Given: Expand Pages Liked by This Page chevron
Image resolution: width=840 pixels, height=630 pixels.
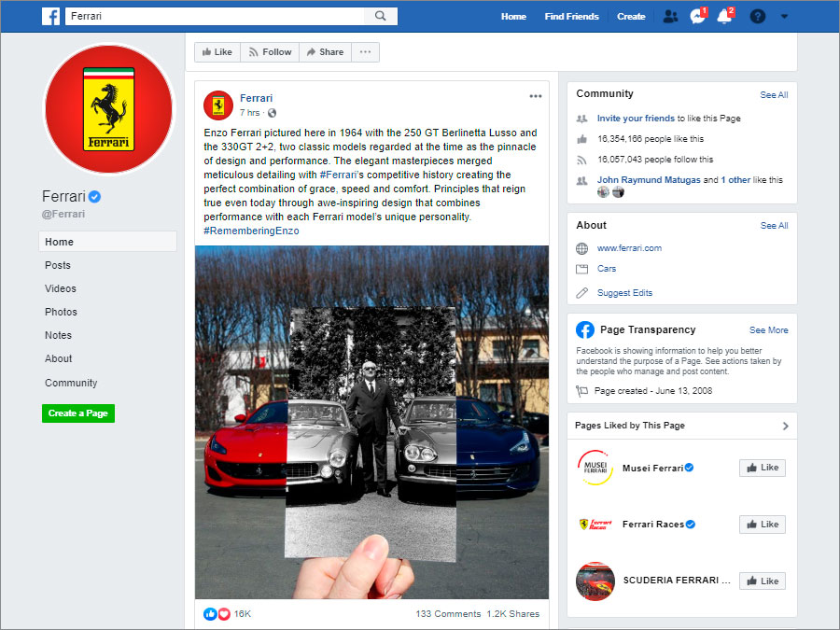Looking at the screenshot, I should (x=785, y=426).
